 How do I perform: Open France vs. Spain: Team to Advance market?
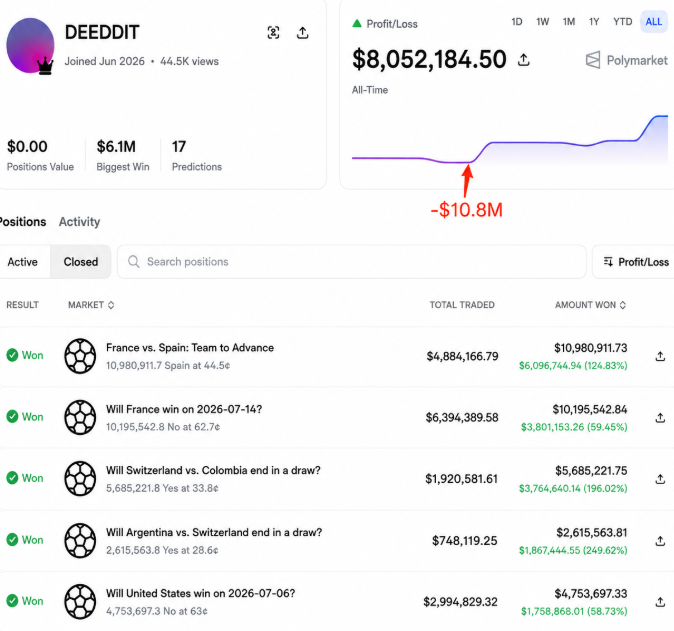click(x=190, y=348)
